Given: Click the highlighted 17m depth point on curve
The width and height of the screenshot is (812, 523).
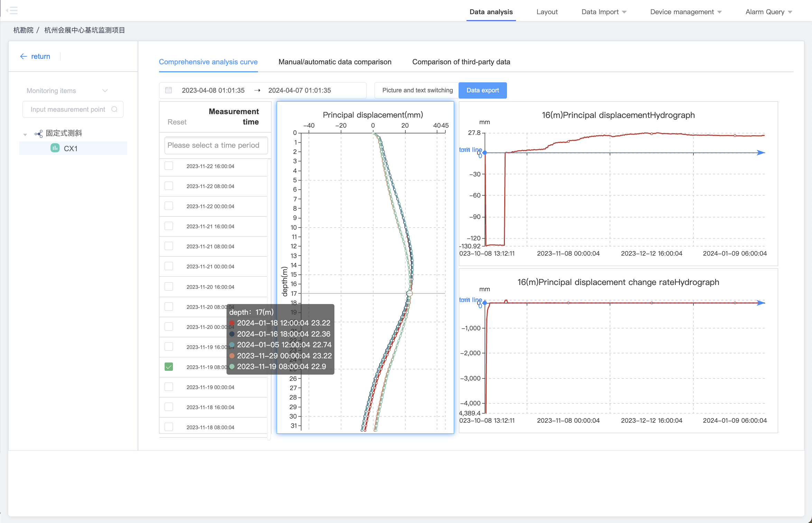Looking at the screenshot, I should tap(409, 293).
